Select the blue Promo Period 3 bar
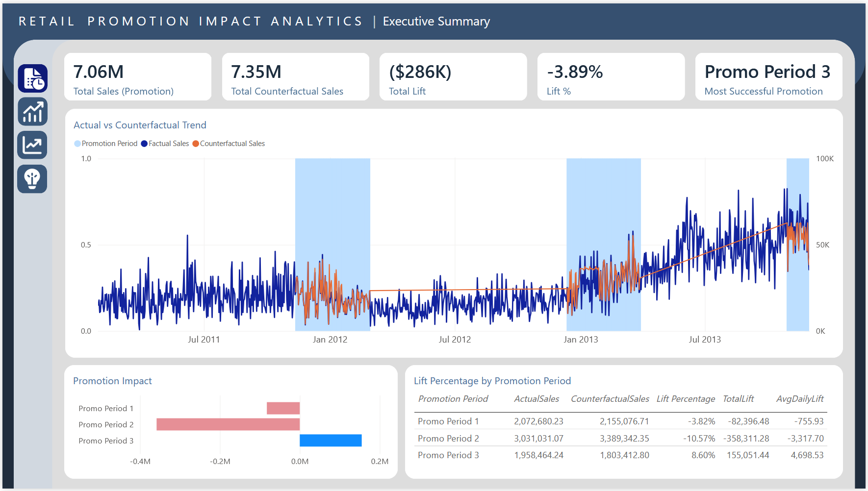 (x=331, y=441)
